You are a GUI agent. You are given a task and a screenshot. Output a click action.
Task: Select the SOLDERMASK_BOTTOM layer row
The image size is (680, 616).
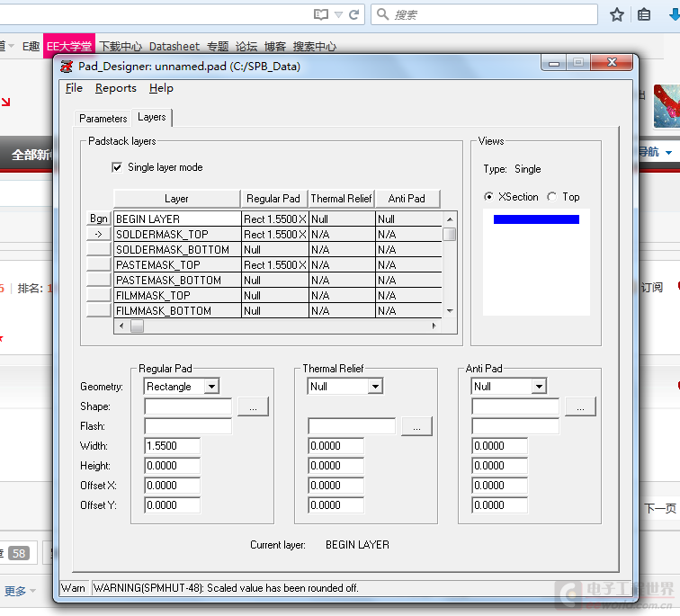pos(278,250)
